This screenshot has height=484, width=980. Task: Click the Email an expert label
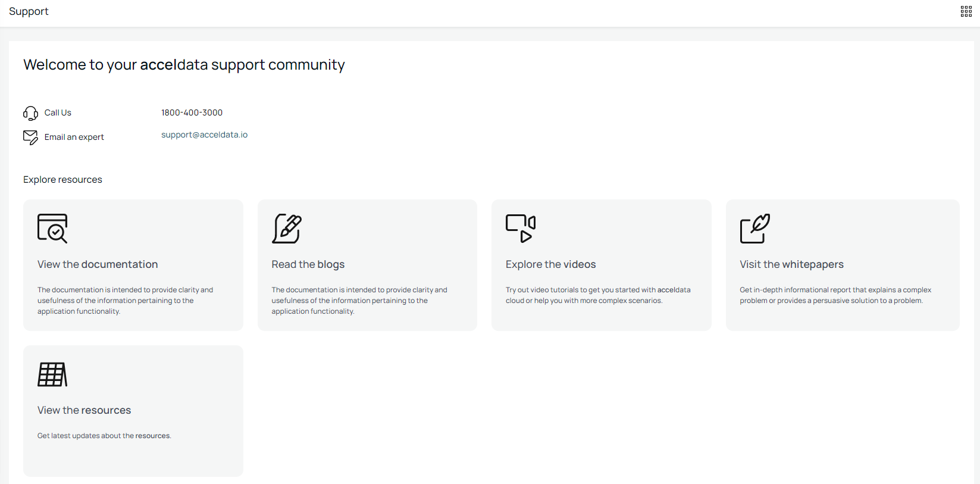(74, 137)
